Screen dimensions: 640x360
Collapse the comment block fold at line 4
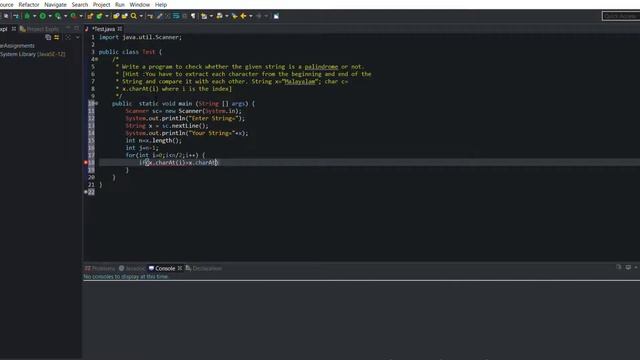tap(97, 59)
